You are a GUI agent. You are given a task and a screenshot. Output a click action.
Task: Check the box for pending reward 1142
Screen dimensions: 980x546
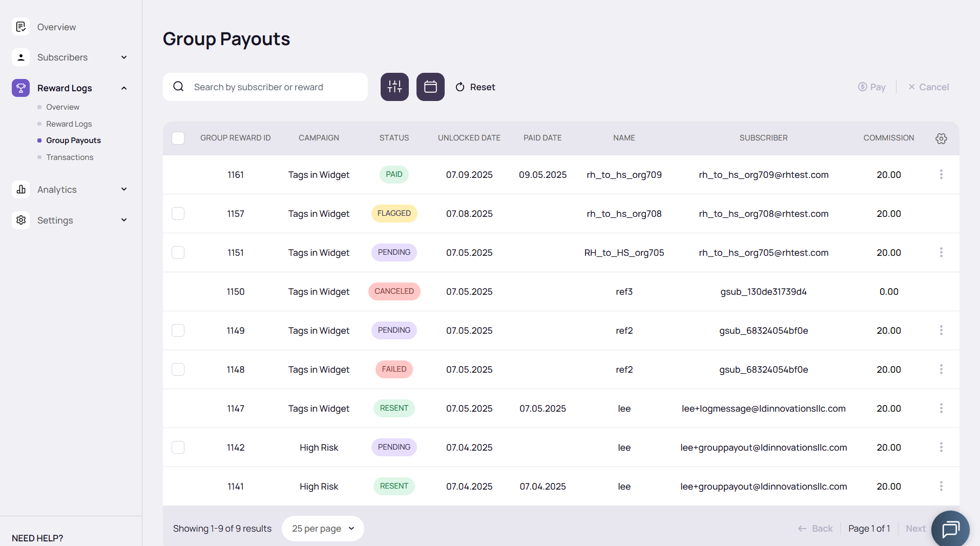tap(178, 448)
